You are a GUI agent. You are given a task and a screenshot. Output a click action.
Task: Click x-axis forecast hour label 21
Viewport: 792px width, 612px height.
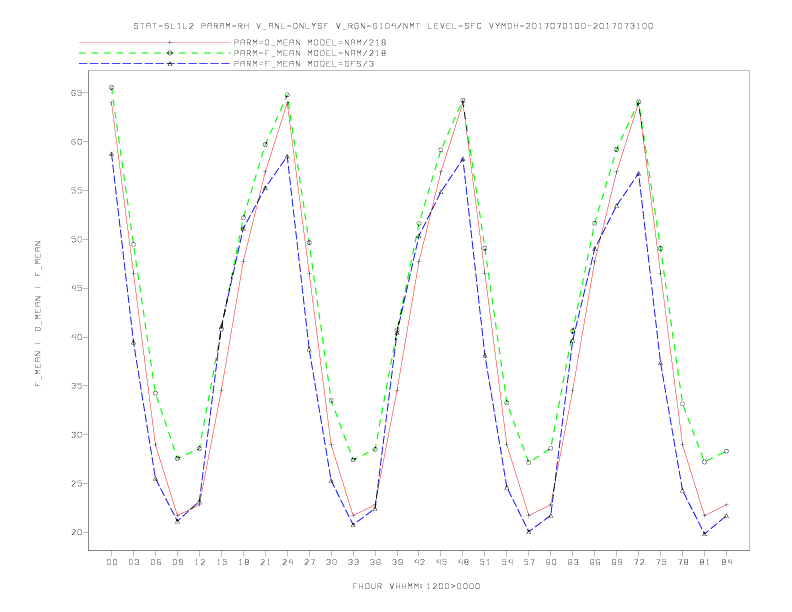click(x=266, y=562)
